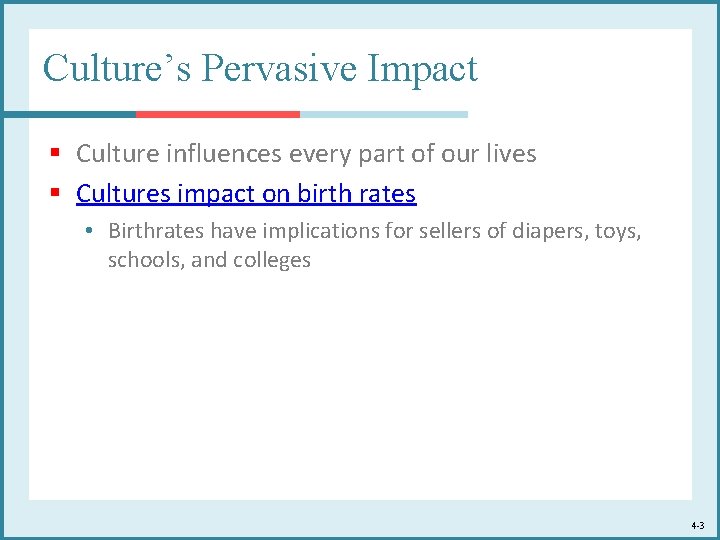Click the dark teal accent bar segment

pyautogui.click(x=68, y=114)
